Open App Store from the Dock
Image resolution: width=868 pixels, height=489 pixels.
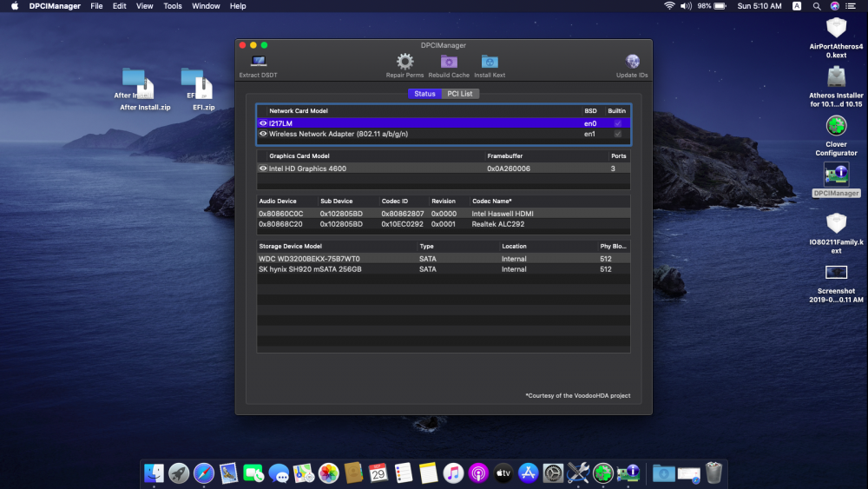[528, 473]
